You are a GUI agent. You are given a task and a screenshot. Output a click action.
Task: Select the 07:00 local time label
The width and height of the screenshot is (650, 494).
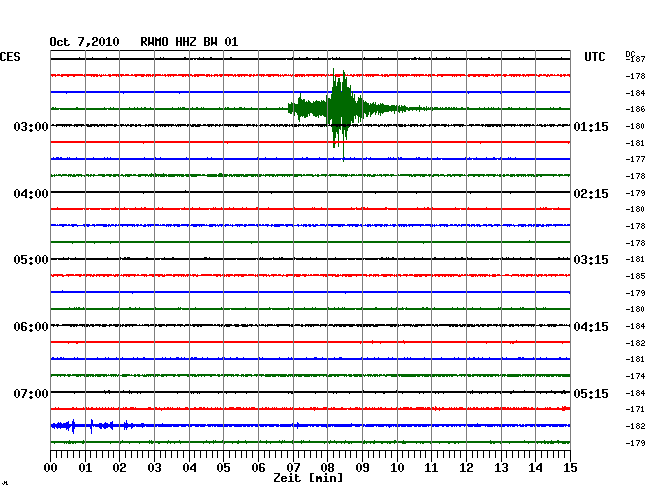coord(31,393)
